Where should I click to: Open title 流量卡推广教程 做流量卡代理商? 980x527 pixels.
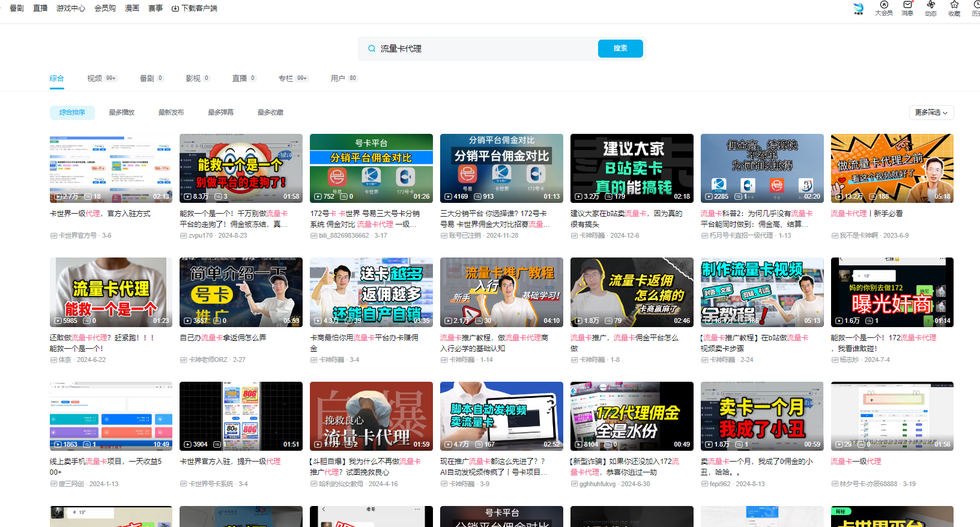pos(494,343)
